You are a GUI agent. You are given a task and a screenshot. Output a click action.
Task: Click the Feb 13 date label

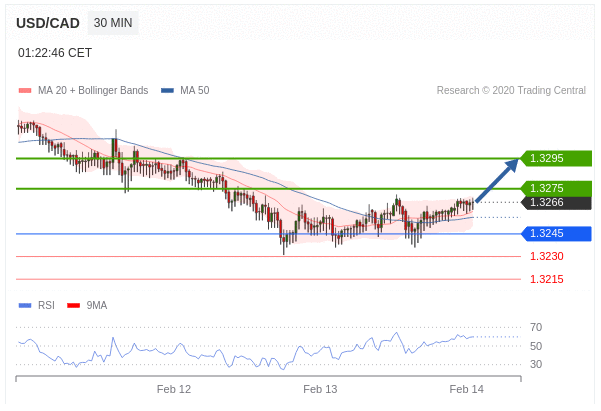click(320, 389)
